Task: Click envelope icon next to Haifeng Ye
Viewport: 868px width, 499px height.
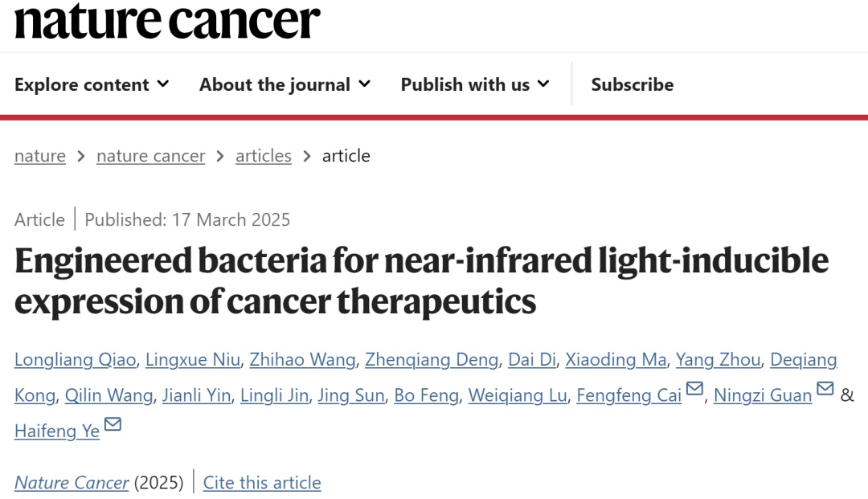Action: tap(113, 425)
